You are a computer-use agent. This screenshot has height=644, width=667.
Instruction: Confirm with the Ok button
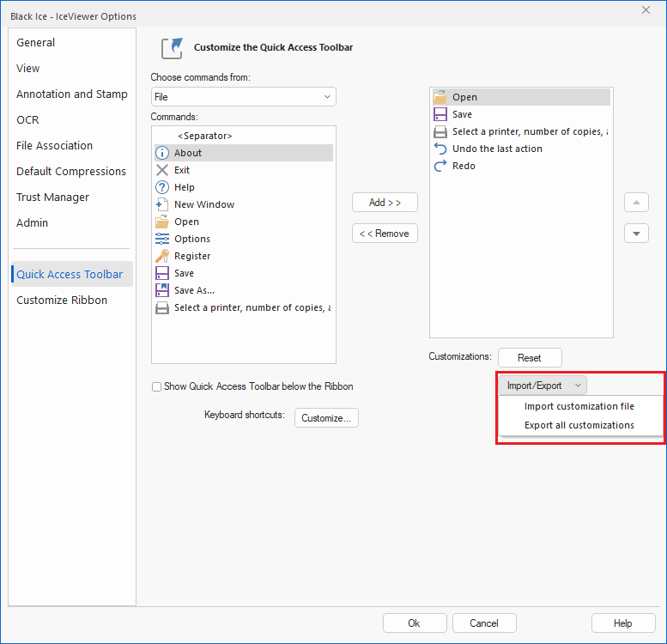(x=415, y=623)
